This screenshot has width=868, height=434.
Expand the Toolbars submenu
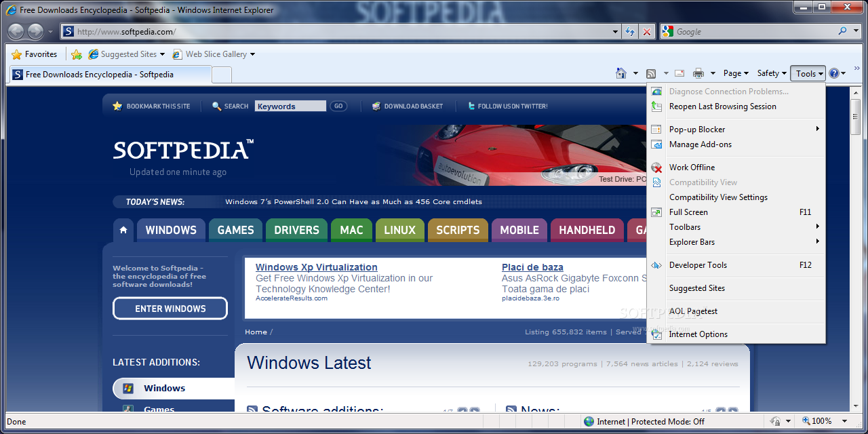tap(818, 226)
